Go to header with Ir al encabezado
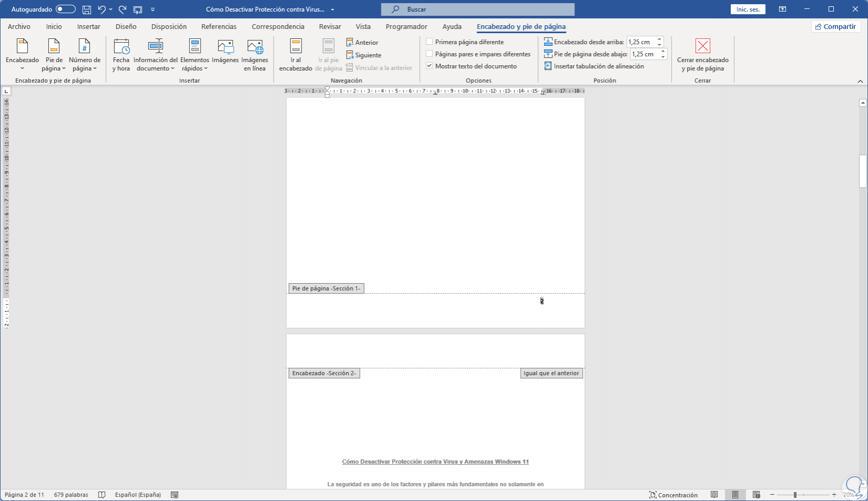The height and width of the screenshot is (501, 868). tap(296, 55)
